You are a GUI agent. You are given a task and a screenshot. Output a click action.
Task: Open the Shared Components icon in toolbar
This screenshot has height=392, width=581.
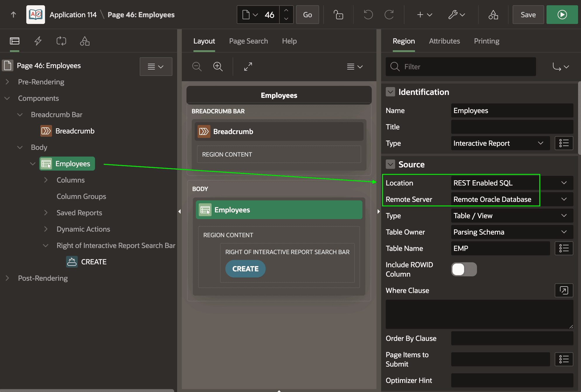(x=493, y=15)
